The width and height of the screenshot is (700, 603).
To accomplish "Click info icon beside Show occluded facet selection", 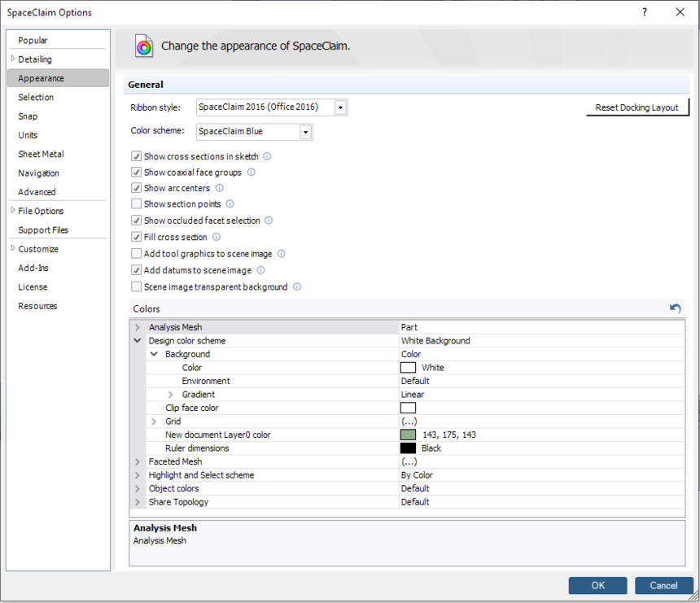I will [x=269, y=221].
